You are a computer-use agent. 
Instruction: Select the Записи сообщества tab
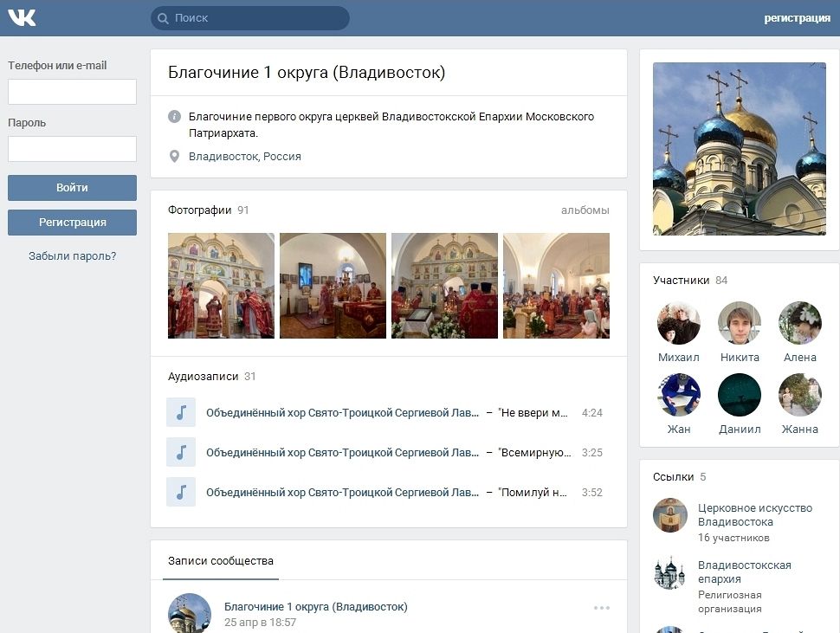pos(221,561)
